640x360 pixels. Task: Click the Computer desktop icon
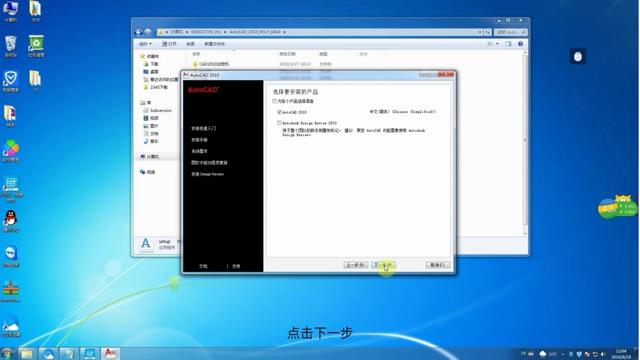click(11, 11)
